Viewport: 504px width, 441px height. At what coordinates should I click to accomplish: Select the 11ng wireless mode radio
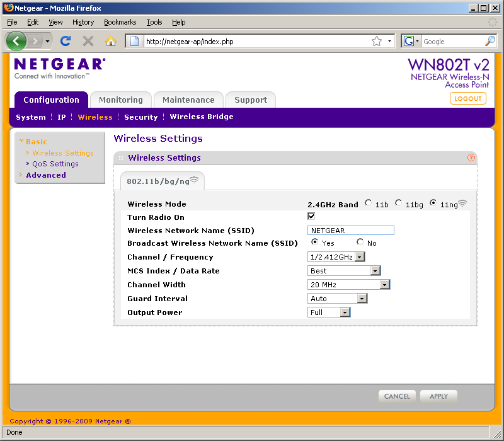pos(433,203)
